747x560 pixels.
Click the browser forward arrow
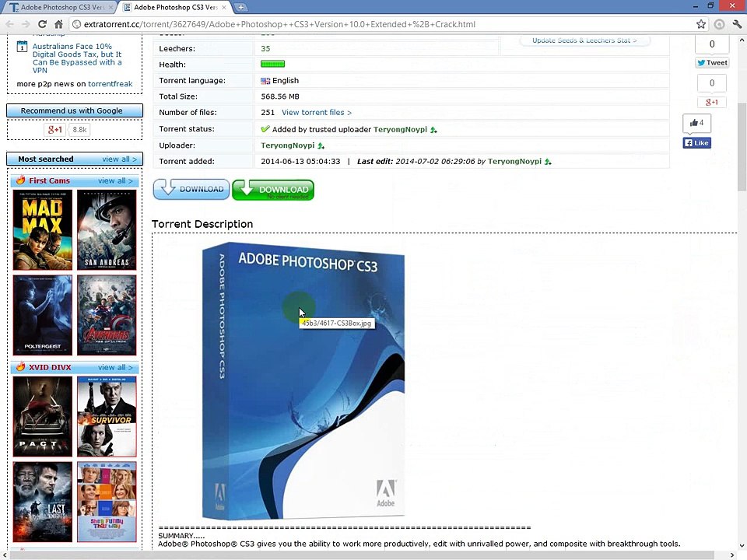26,24
